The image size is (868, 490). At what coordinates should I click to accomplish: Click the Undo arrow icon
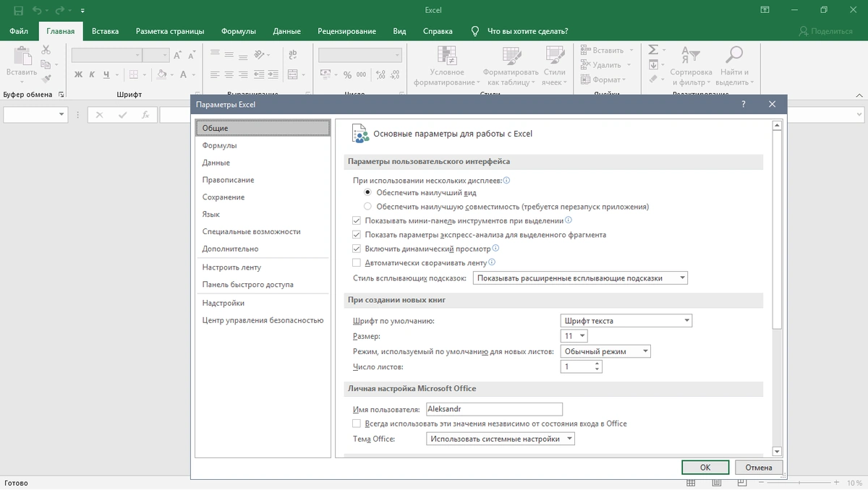tap(37, 10)
